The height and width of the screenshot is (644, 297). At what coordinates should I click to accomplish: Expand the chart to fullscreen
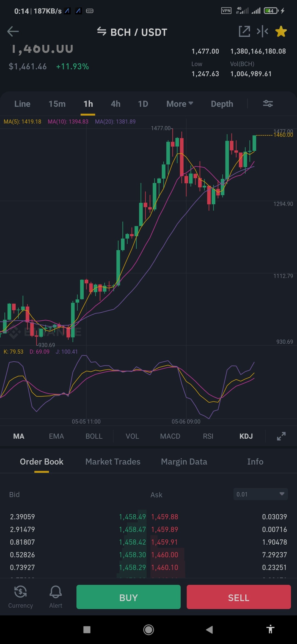(x=281, y=436)
